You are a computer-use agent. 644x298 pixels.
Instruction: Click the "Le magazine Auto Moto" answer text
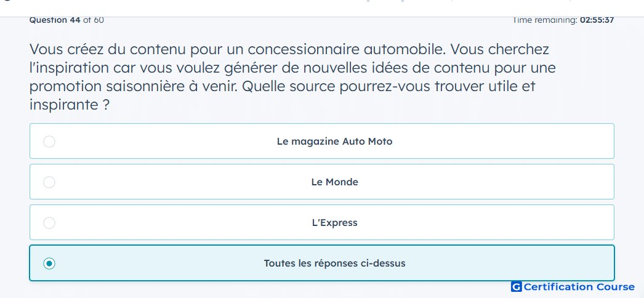coord(335,142)
